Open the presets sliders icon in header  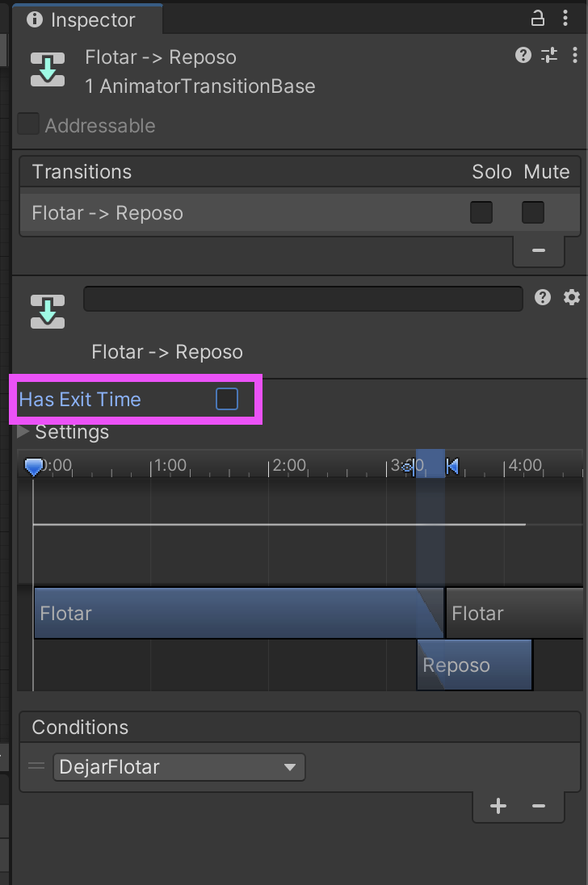[549, 55]
